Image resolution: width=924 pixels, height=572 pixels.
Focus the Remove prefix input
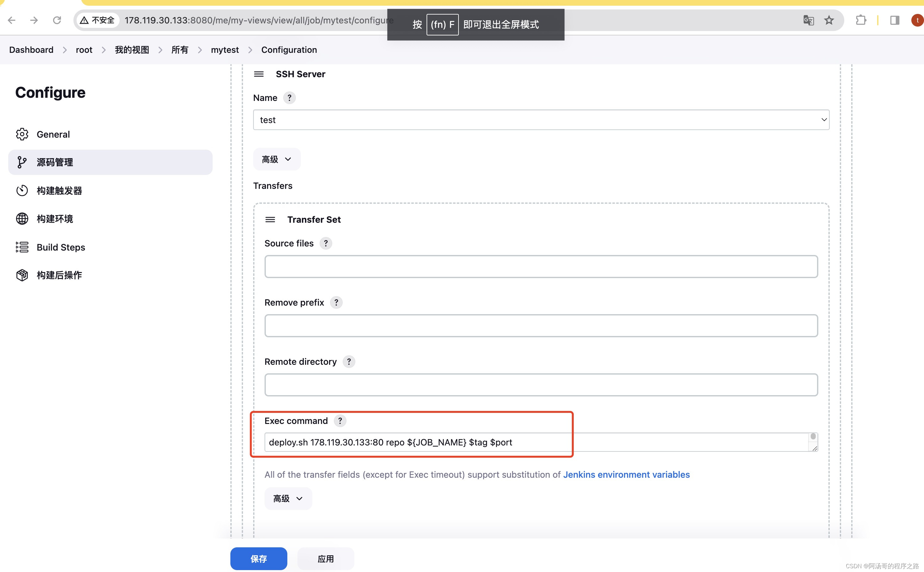click(541, 326)
